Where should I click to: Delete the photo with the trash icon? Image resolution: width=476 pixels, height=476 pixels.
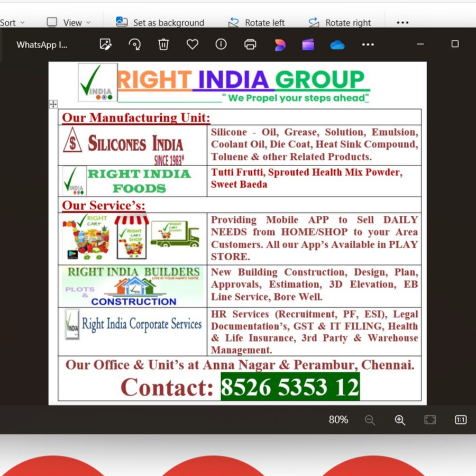[163, 44]
